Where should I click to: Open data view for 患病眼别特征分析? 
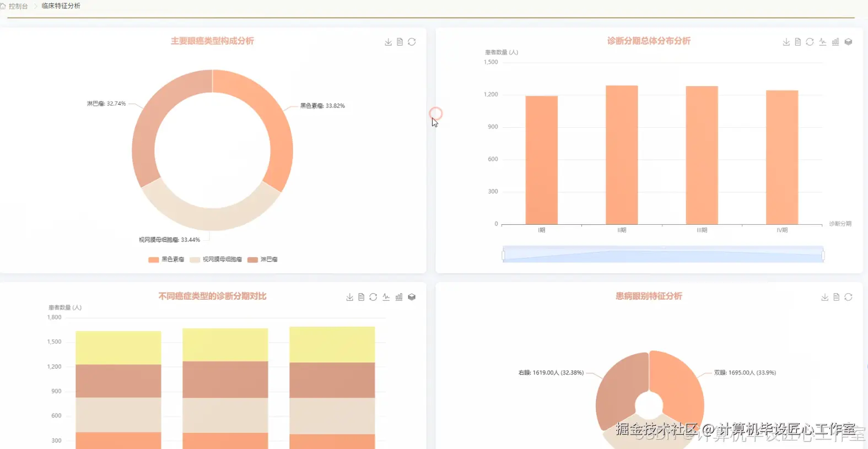[837, 297]
